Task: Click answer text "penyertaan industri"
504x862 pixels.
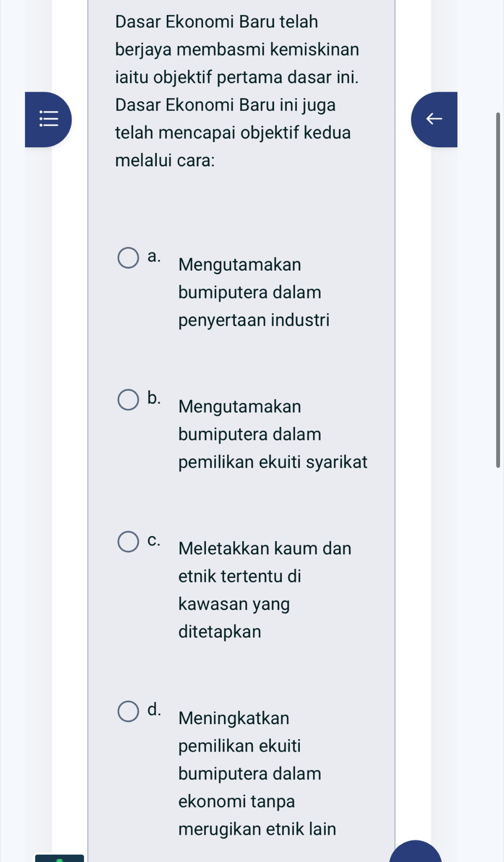Action: (x=254, y=320)
